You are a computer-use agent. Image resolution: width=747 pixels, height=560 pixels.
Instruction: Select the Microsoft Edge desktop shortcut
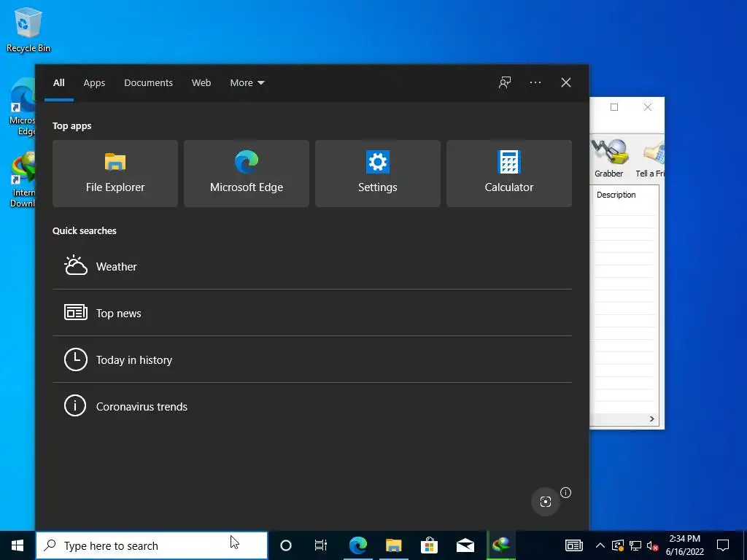point(23,108)
